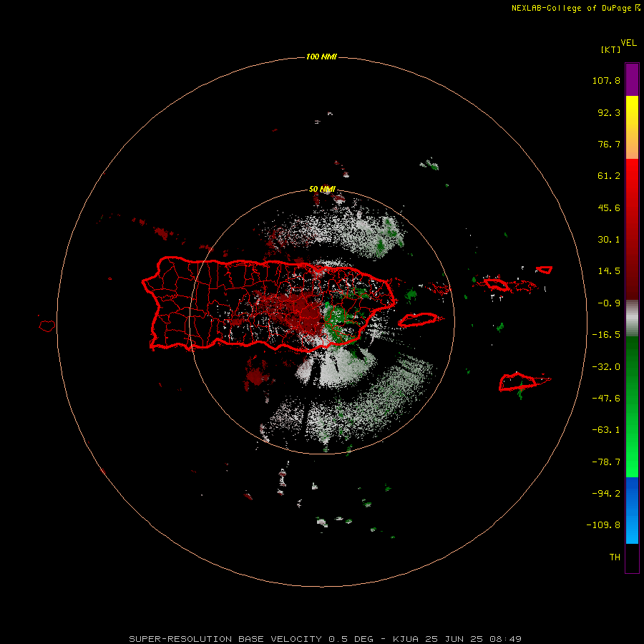This screenshot has width=644, height=644.
Task: Select the VEL legend title
Action: [628, 43]
